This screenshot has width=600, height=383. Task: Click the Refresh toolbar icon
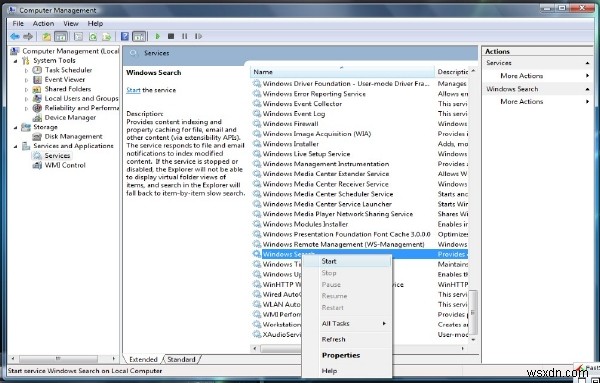click(93, 36)
